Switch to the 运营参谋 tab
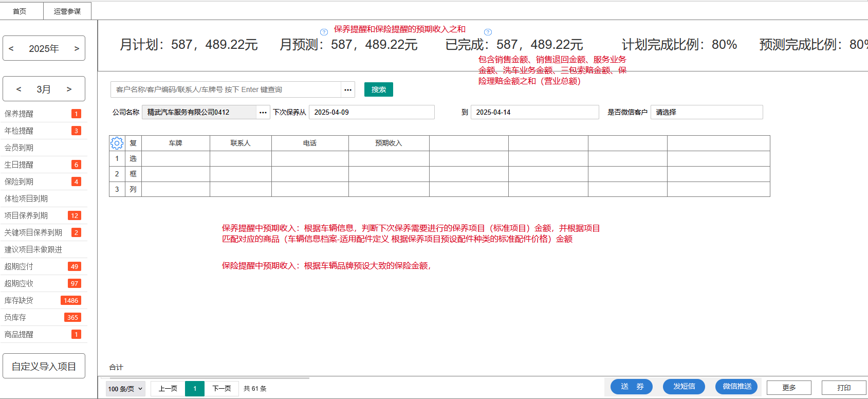 67,11
